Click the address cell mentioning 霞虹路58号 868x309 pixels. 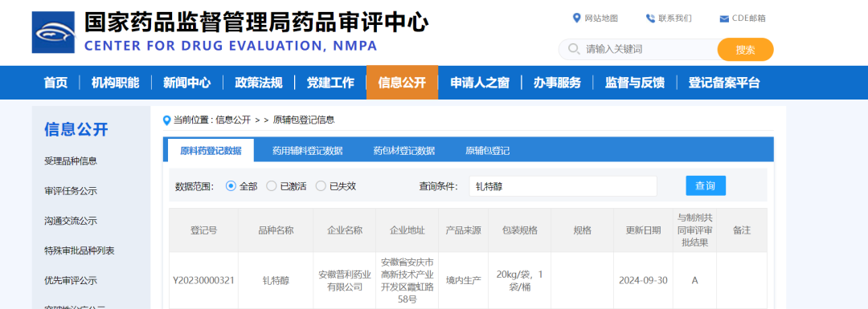407,280
